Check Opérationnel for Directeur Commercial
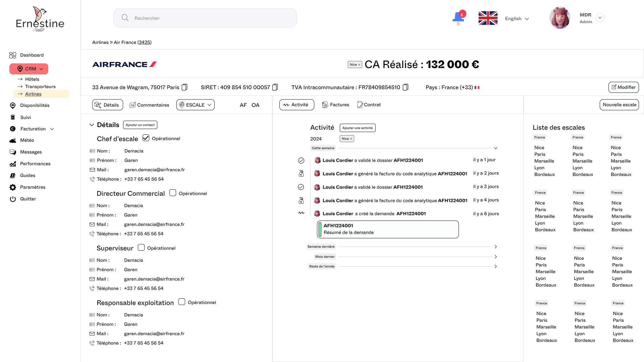This screenshot has width=644, height=362. [173, 193]
